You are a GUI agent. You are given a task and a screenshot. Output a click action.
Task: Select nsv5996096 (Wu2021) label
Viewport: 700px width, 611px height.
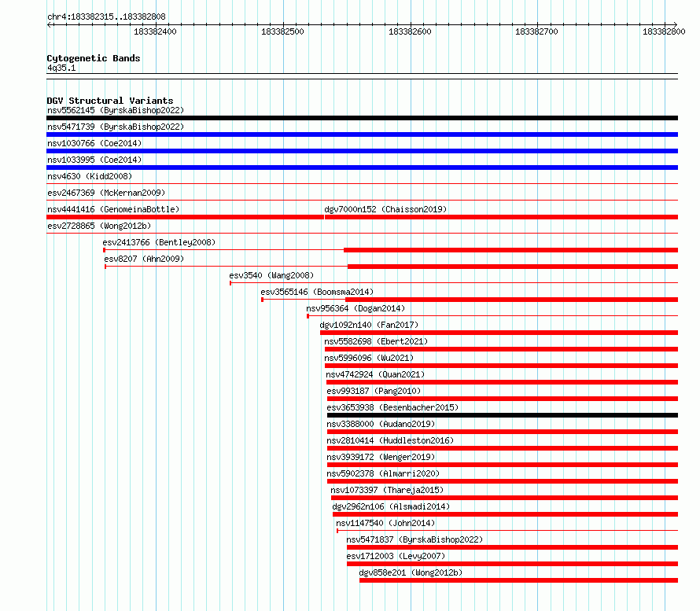coord(369,358)
